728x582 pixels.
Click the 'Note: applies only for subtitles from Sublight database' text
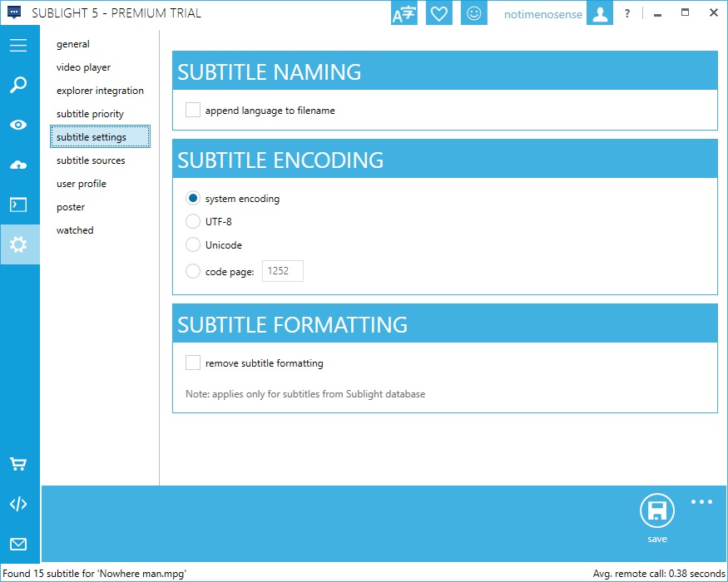pyautogui.click(x=305, y=394)
